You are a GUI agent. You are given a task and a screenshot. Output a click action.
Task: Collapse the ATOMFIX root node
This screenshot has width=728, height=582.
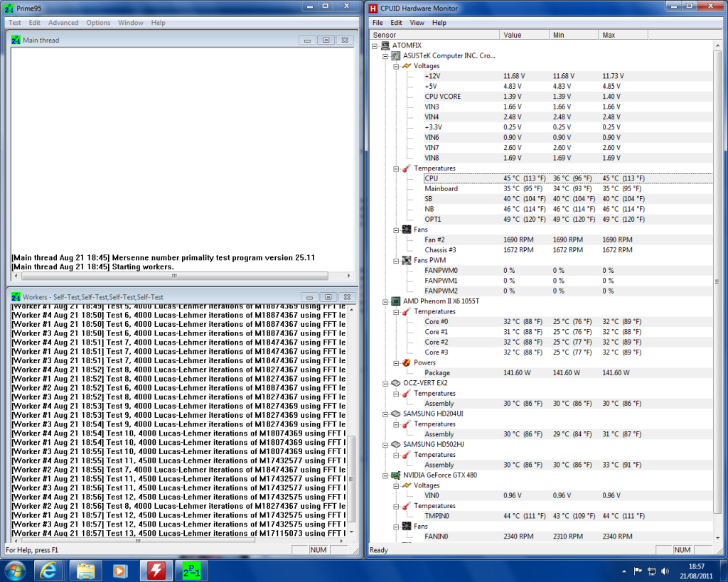[375, 45]
